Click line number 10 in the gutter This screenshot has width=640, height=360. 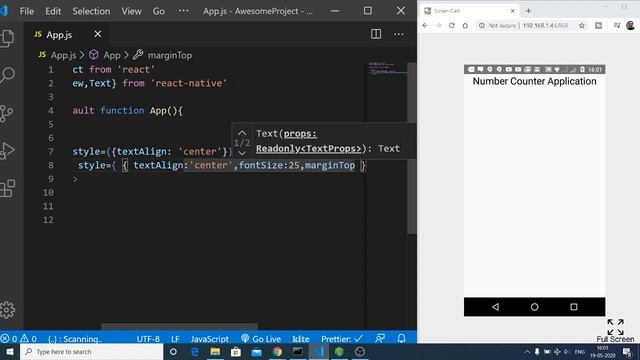pyautogui.click(x=48, y=193)
